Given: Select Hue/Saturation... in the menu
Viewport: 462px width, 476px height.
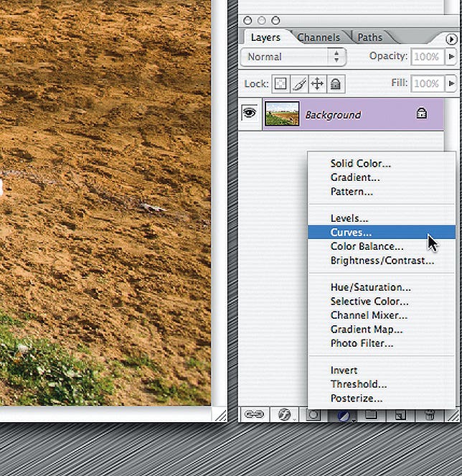Looking at the screenshot, I should pos(370,287).
